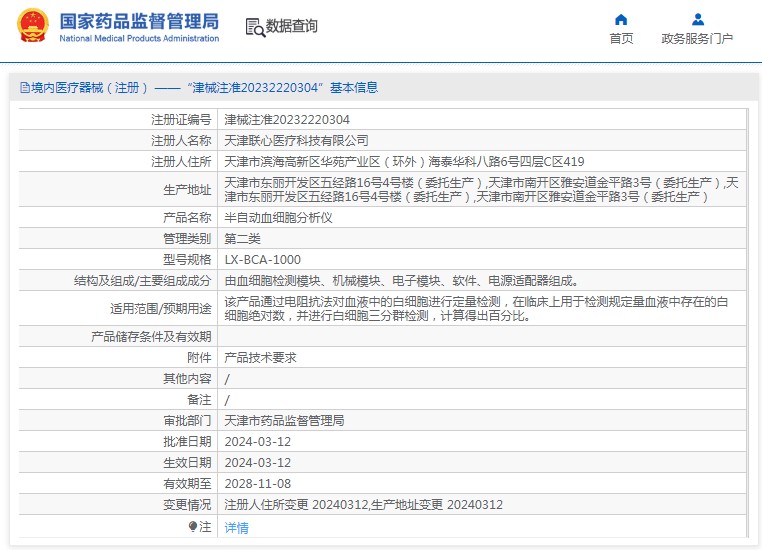Click the slash value in 备注 row
Viewport: 762px width, 550px height.
click(227, 400)
